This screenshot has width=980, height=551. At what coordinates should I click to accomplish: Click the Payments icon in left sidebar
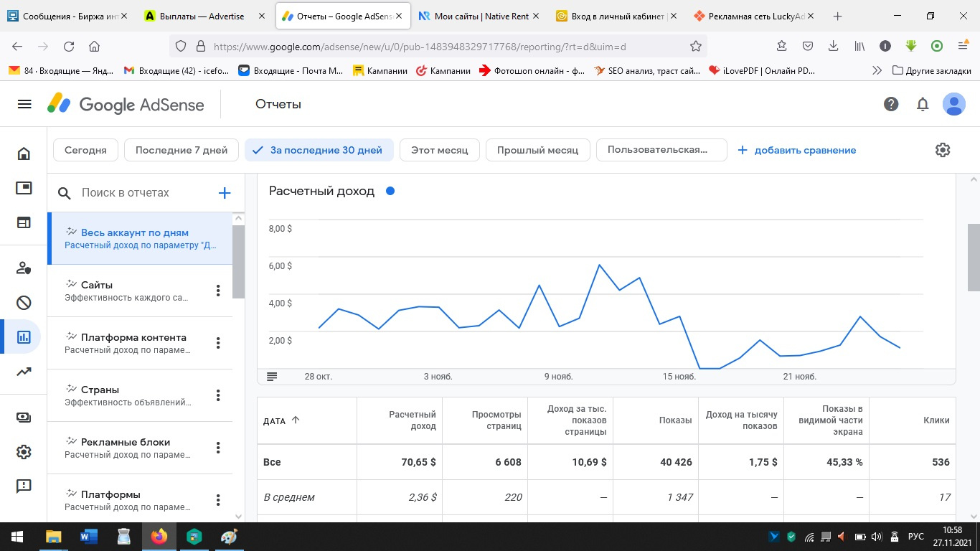24,418
